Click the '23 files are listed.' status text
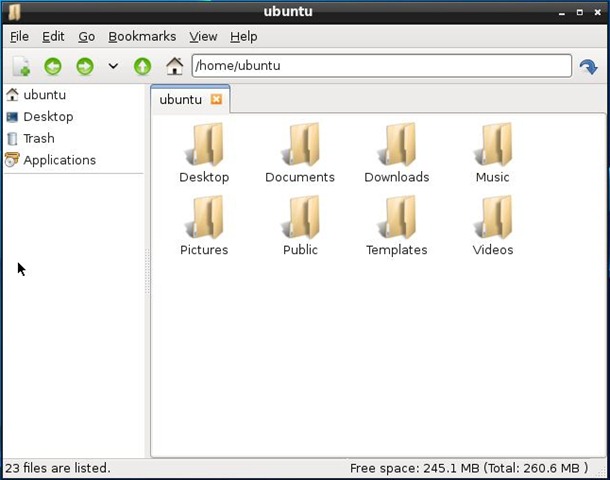Viewport: 610px width, 480px height. coord(58,468)
